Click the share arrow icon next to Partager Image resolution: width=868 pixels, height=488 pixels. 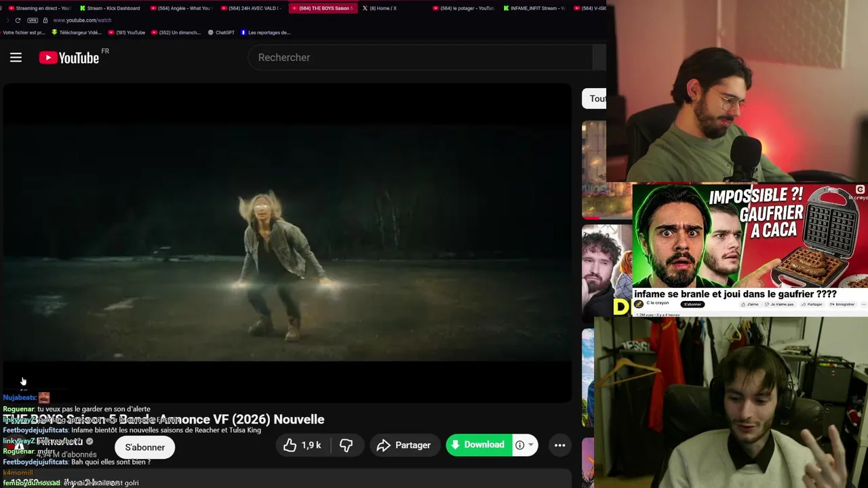[383, 445]
